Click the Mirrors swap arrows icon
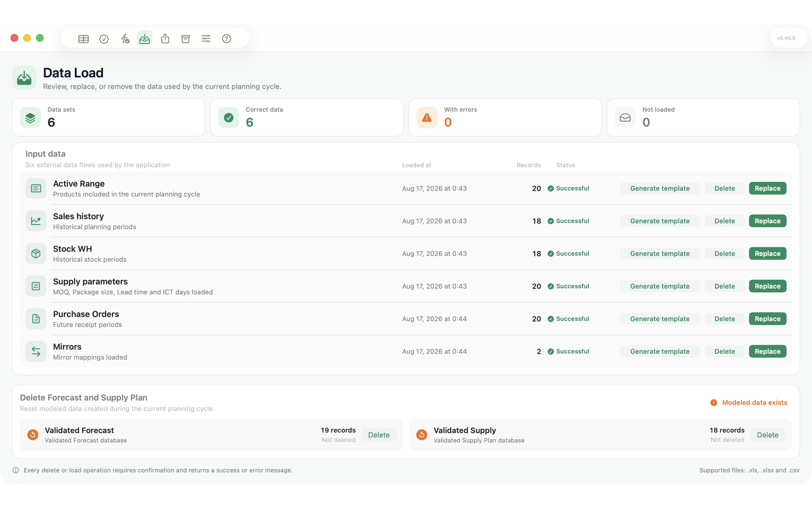This screenshot has height=508, width=812. (36, 351)
